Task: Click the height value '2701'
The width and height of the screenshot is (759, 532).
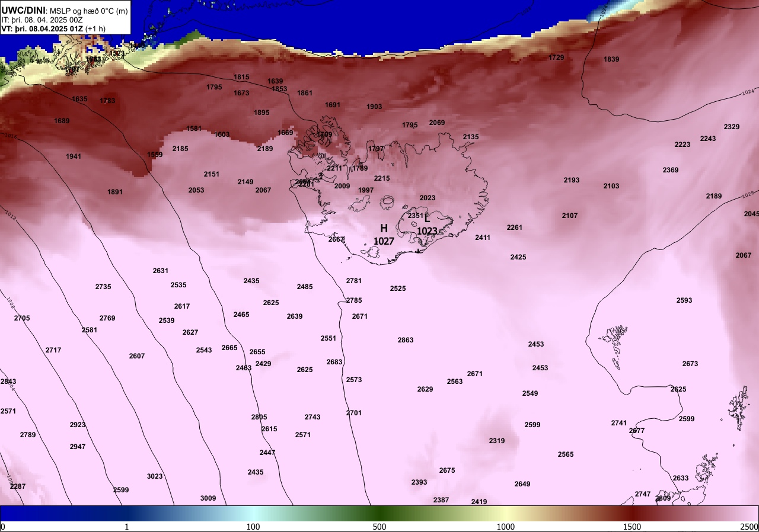Action: click(354, 413)
